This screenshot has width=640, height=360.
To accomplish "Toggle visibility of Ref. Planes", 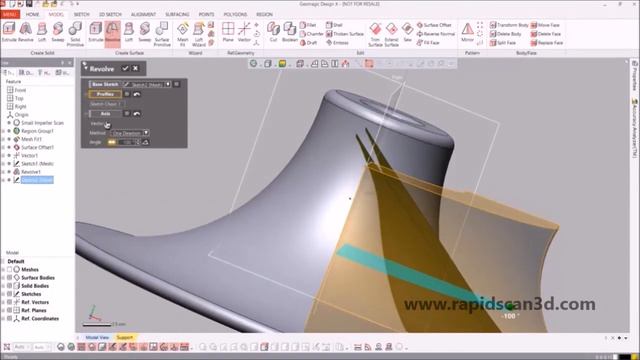I will click(9, 310).
